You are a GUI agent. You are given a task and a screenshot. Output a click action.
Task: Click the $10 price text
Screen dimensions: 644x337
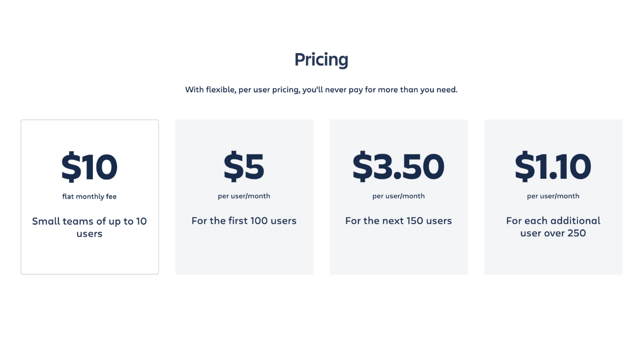90,167
